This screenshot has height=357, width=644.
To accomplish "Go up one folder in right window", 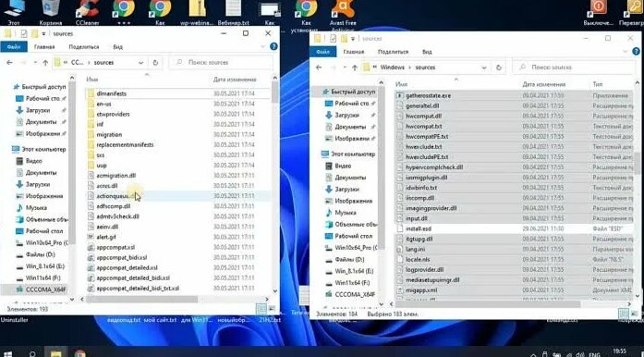I will click(355, 67).
